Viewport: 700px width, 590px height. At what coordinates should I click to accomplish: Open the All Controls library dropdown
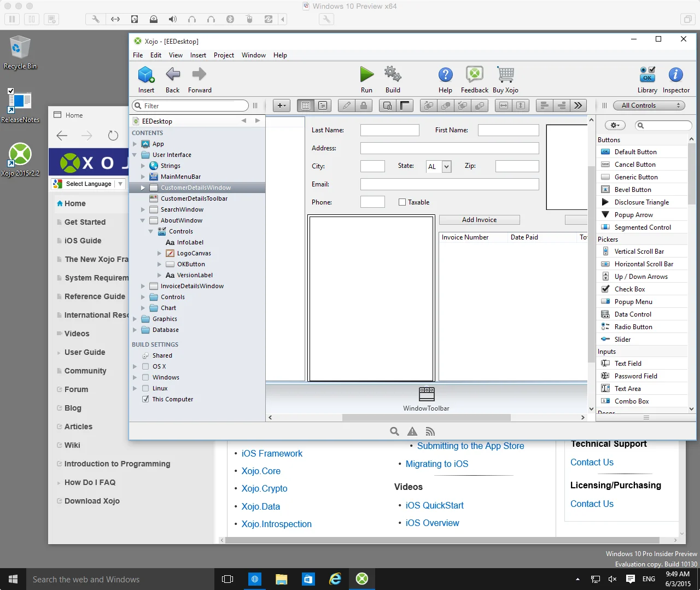(649, 106)
